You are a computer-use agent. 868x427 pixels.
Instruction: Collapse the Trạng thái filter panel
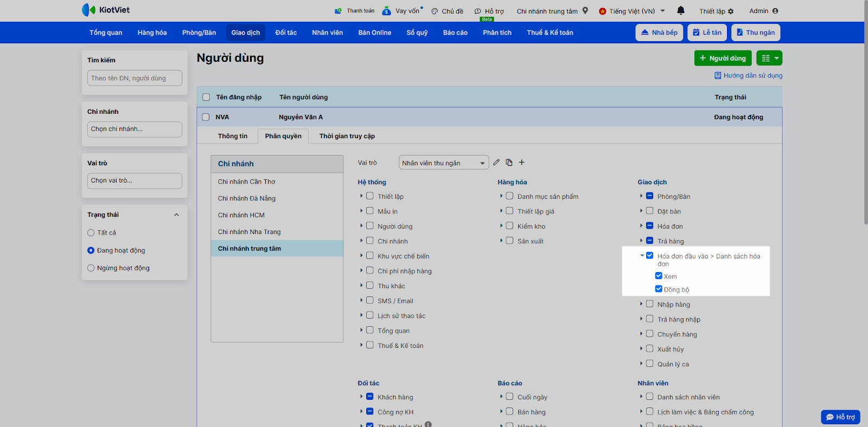coord(176,215)
